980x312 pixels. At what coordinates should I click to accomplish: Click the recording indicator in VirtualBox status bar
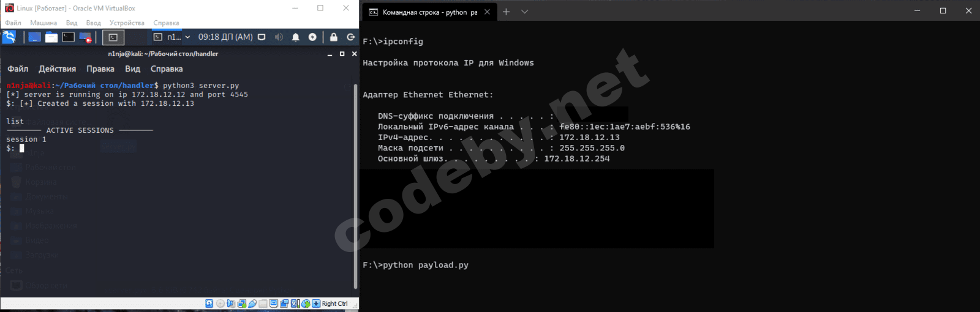[x=284, y=303]
